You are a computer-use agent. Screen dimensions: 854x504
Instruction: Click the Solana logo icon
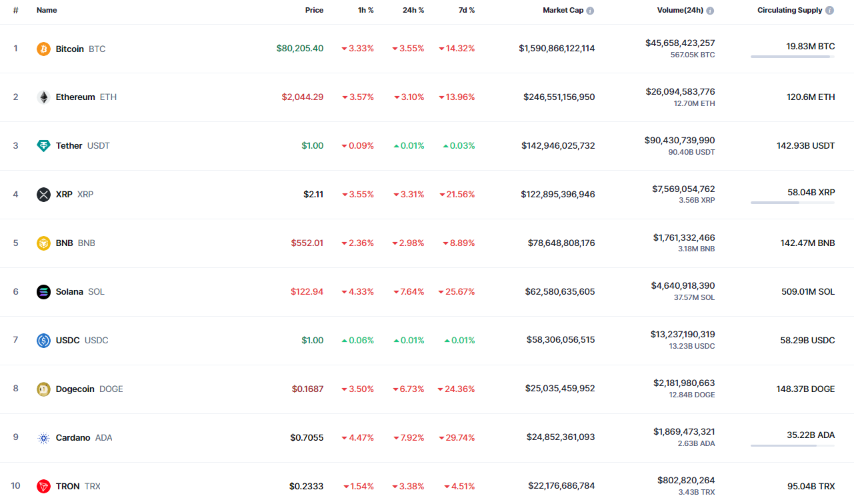[43, 292]
